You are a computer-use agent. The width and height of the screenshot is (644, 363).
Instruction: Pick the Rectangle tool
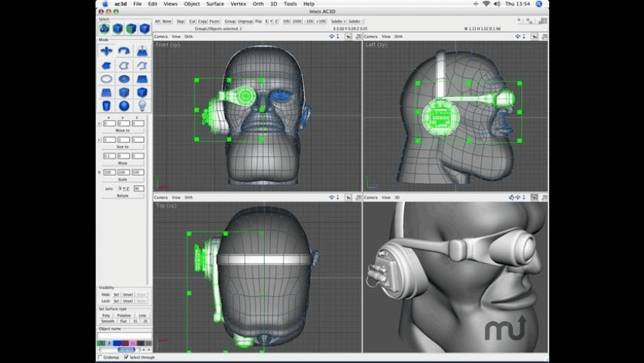click(x=142, y=79)
